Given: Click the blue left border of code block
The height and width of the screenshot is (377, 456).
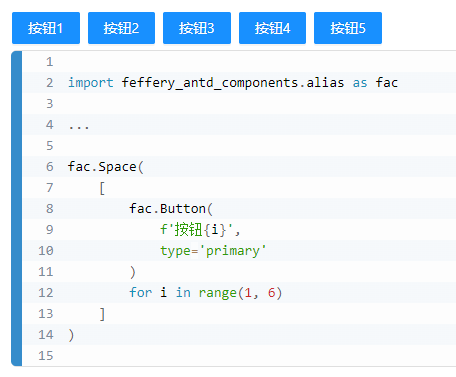Looking at the screenshot, I should tap(17, 209).
